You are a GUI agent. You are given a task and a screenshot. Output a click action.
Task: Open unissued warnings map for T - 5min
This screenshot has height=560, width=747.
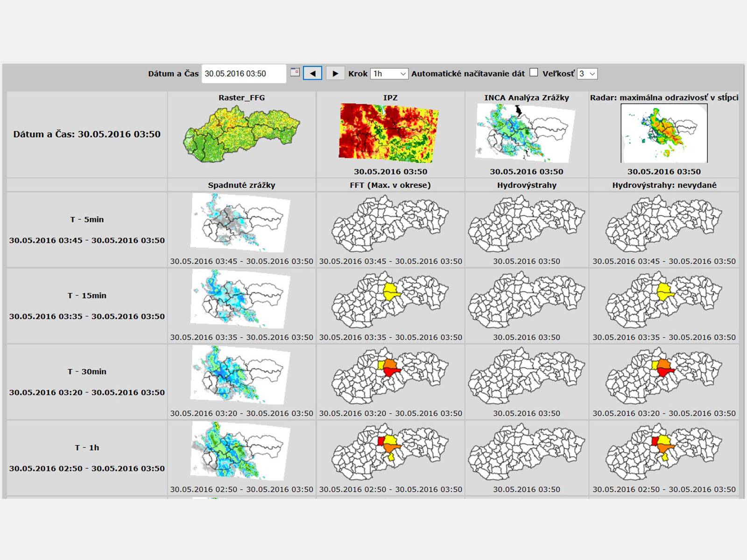pyautogui.click(x=664, y=224)
